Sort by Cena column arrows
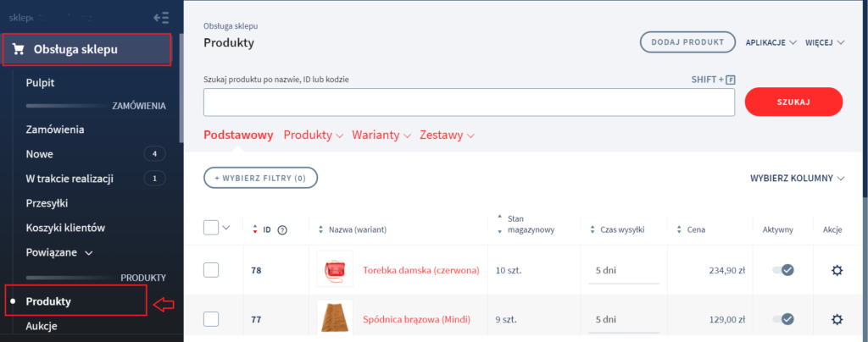Screen dimensions: 868x342 [681, 229]
